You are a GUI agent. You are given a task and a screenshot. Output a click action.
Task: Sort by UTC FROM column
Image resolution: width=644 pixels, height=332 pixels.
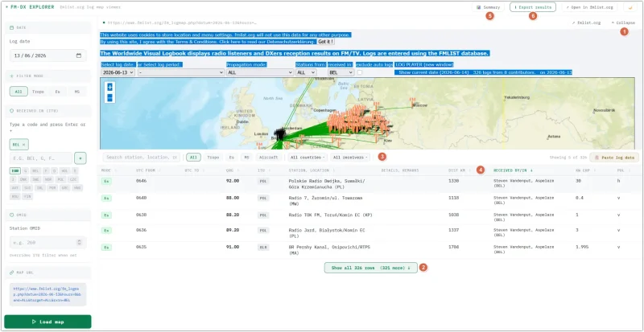click(148, 170)
